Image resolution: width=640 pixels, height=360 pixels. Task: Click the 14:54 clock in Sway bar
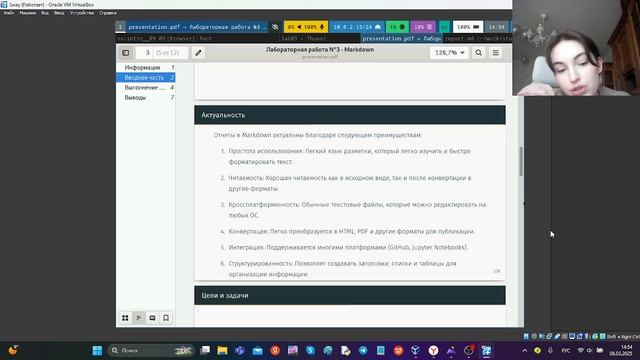[496, 27]
